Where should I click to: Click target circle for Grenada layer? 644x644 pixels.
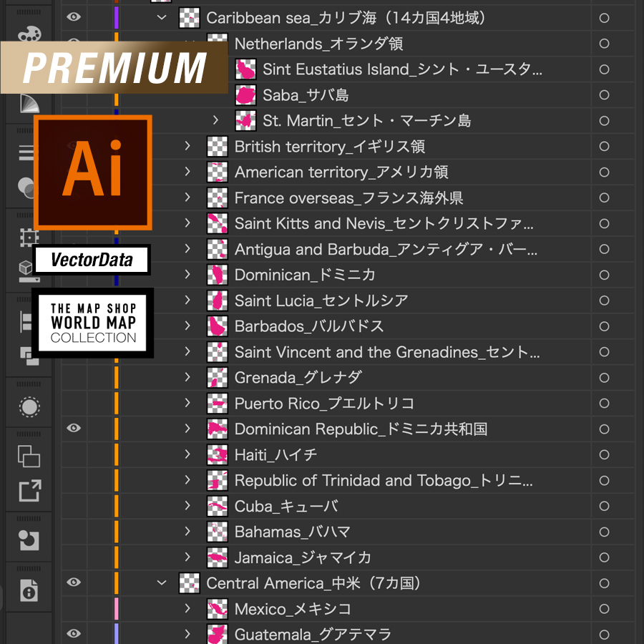coord(604,377)
